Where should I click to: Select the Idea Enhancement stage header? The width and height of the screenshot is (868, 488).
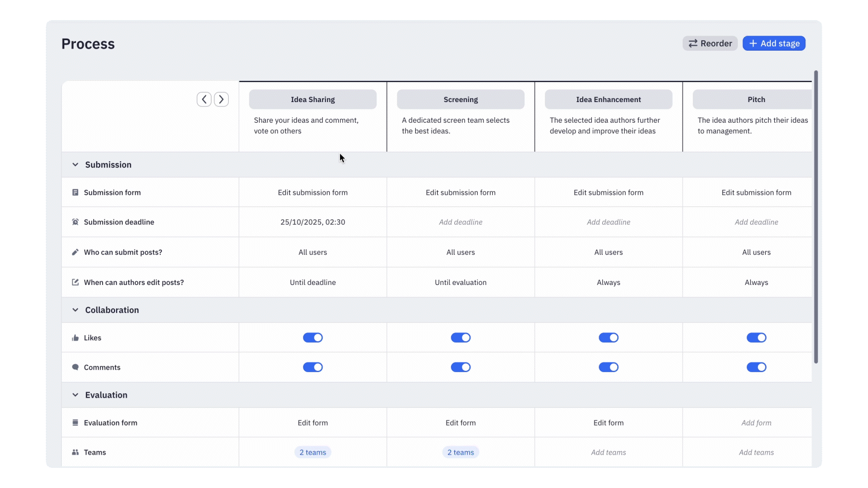coord(608,99)
